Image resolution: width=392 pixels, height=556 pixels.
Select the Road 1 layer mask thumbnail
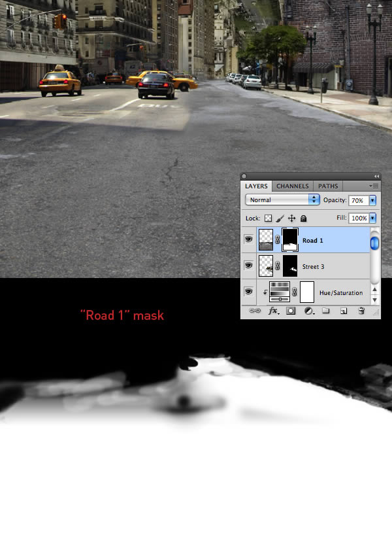point(290,239)
